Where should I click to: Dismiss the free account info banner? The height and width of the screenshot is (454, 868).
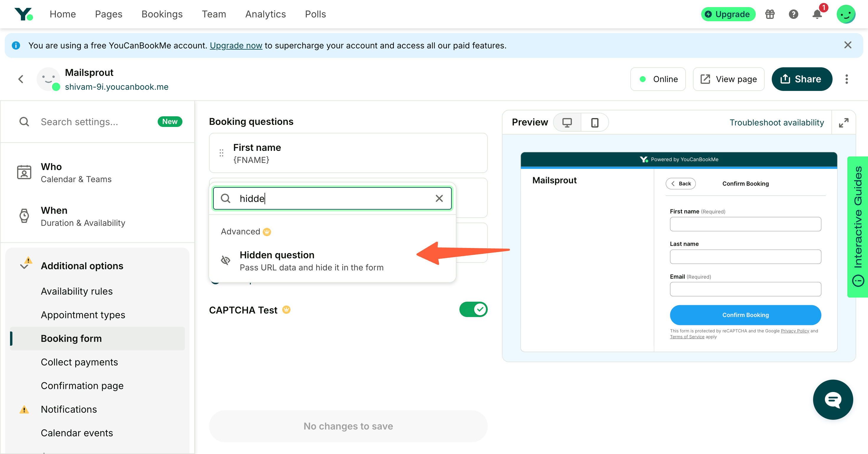click(x=848, y=45)
